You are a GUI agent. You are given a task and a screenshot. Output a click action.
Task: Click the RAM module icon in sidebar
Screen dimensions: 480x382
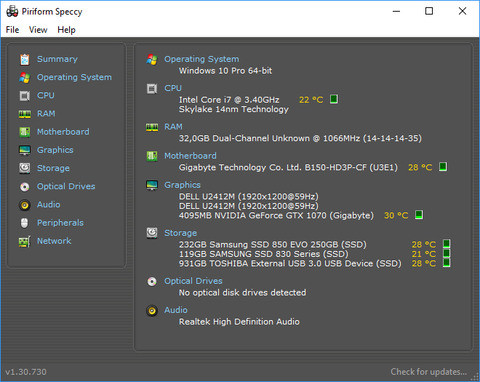pos(25,114)
